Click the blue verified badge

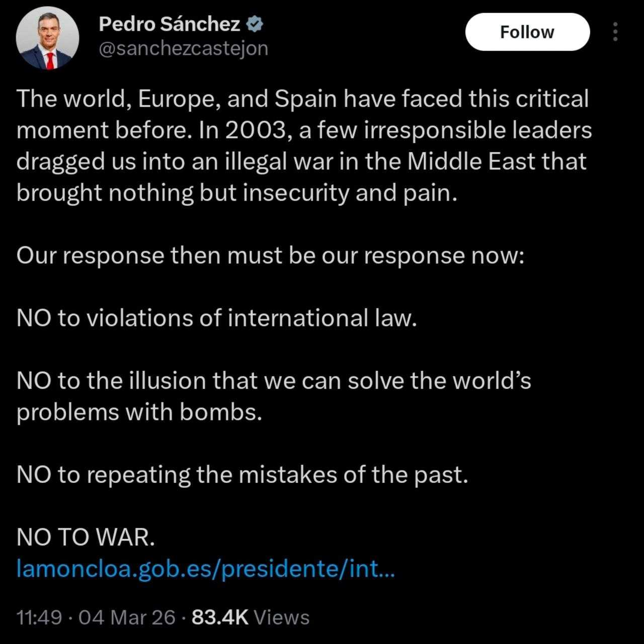[x=256, y=23]
